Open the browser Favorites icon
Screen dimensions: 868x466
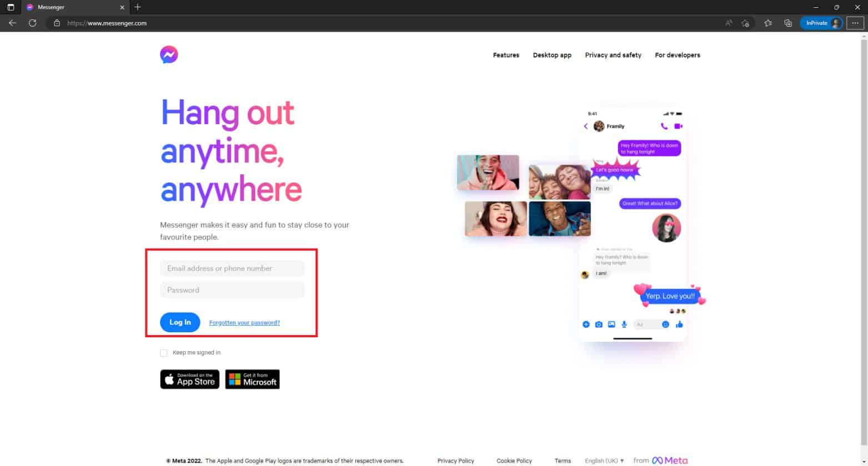pos(767,23)
